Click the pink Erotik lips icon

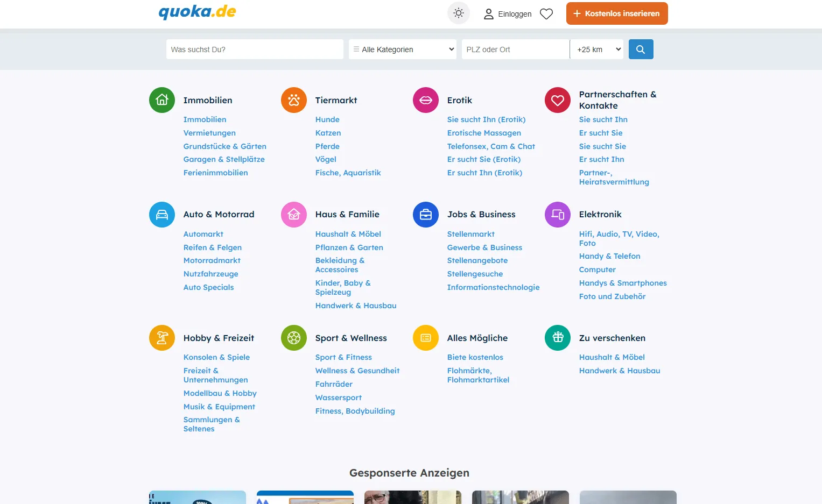(426, 100)
